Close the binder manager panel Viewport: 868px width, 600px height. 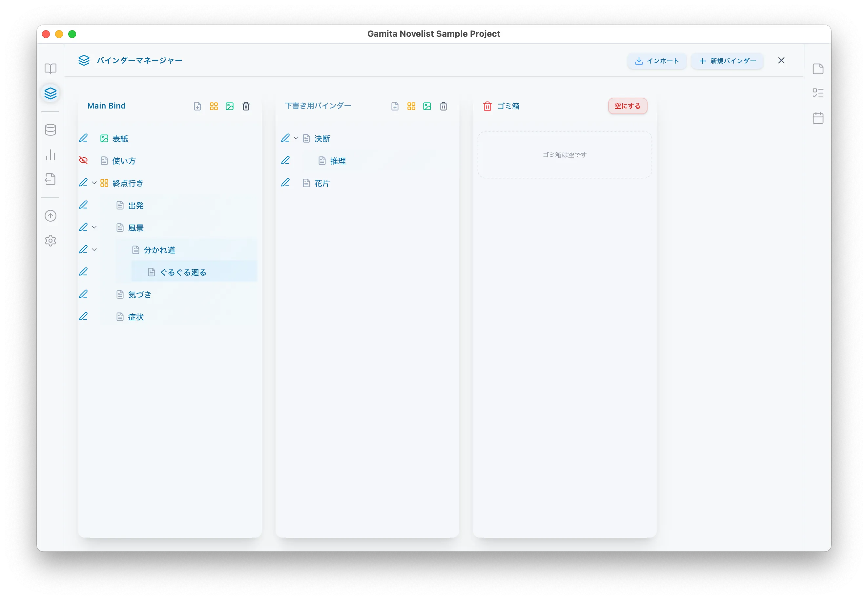pyautogui.click(x=781, y=61)
